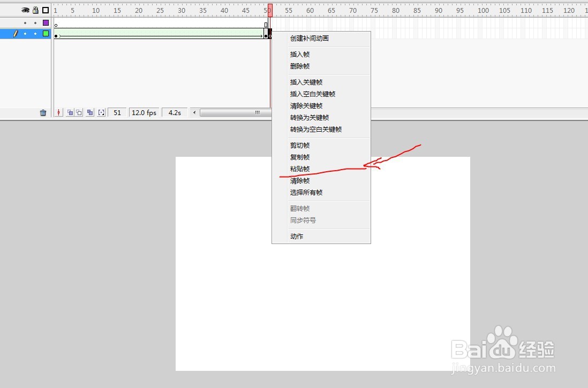
Task: Choose 选择所有帧 from context menu
Action: [x=321, y=192]
